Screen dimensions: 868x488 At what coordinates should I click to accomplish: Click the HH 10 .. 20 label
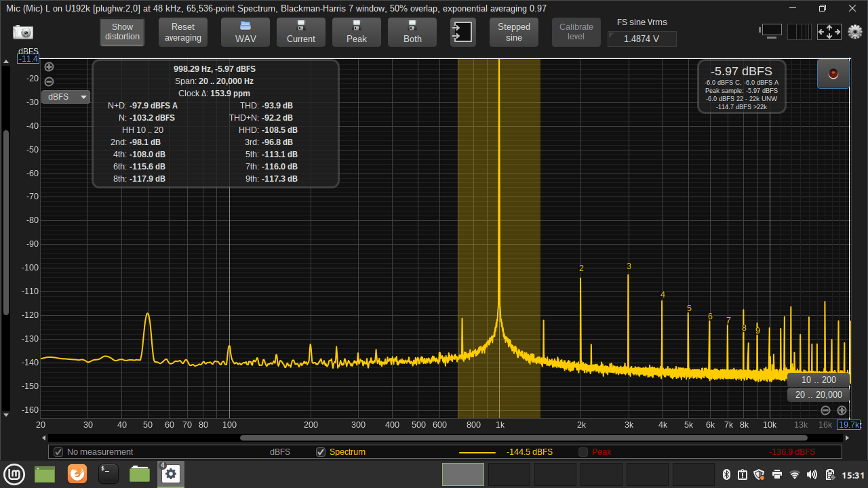pos(142,130)
